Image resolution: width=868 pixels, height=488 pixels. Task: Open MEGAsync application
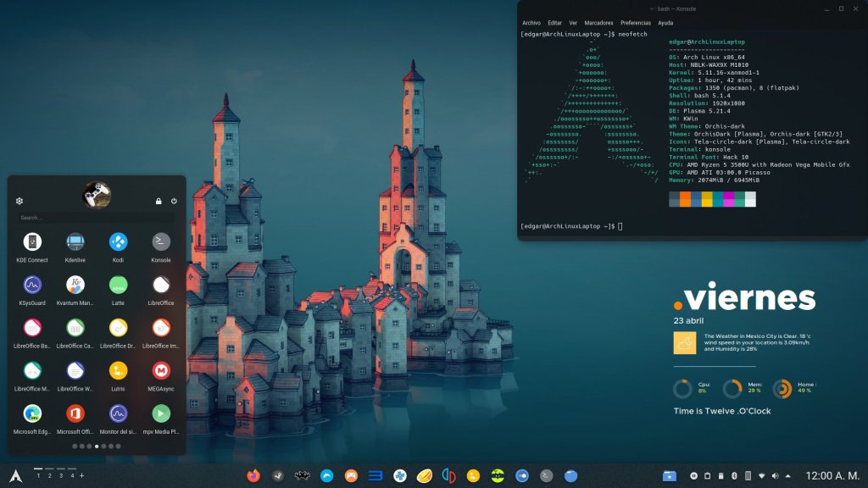[161, 371]
